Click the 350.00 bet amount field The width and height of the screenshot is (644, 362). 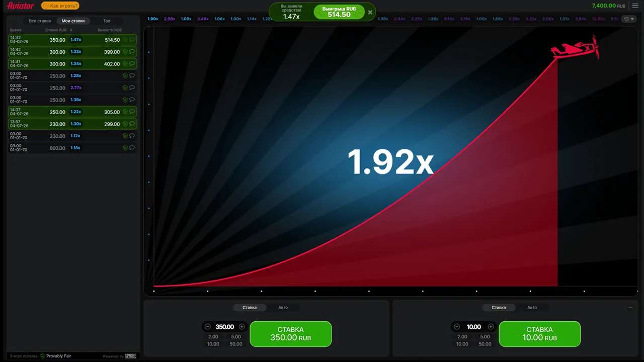tap(225, 327)
